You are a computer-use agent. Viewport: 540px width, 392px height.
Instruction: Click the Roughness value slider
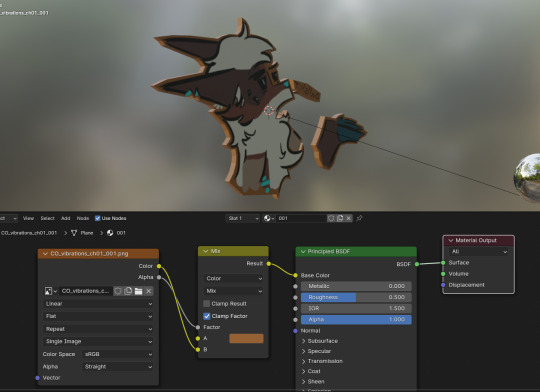pyautogui.click(x=356, y=297)
